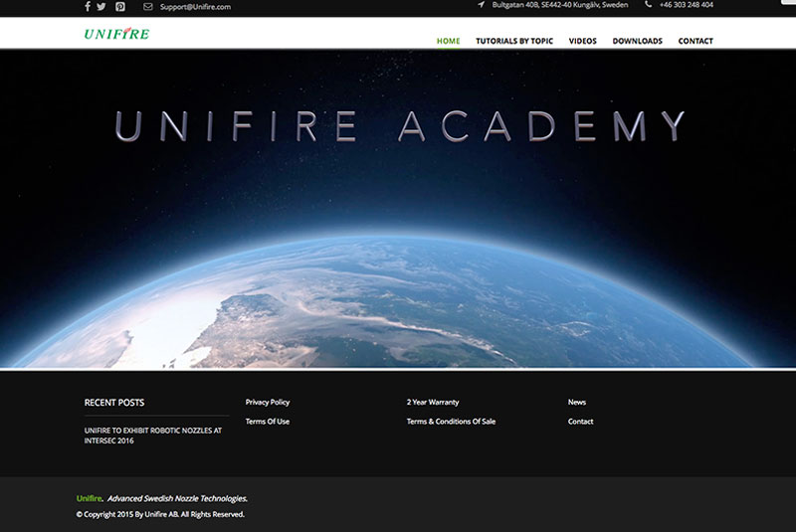This screenshot has height=532, width=796.
Task: Open Terms & Conditions Of Sale link
Action: [x=451, y=422]
